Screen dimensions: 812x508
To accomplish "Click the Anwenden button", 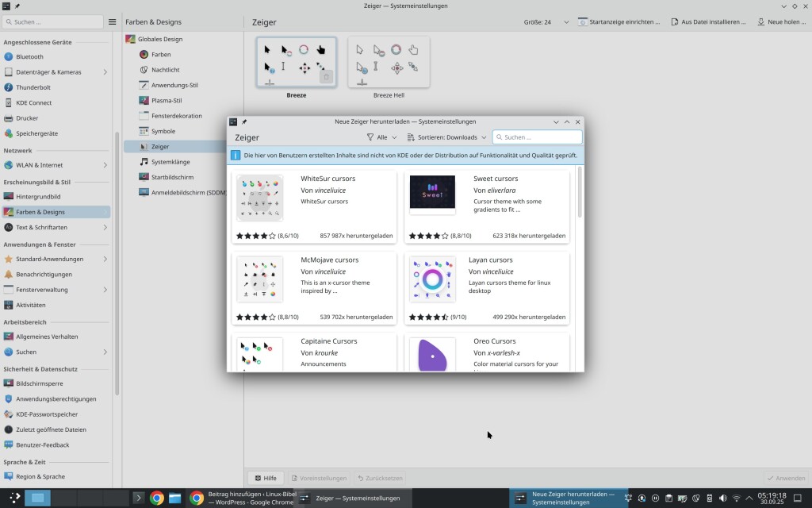I will pos(786,478).
